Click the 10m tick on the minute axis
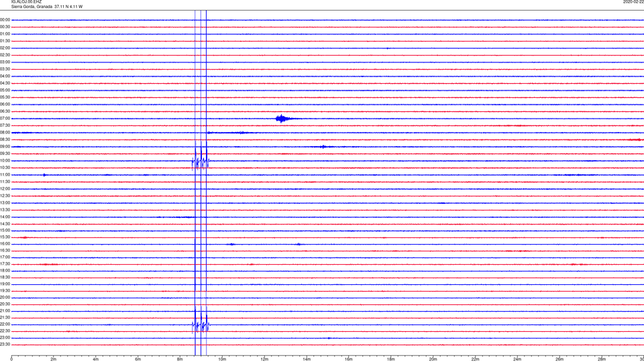Screen dimensions: 644x362 (222, 359)
